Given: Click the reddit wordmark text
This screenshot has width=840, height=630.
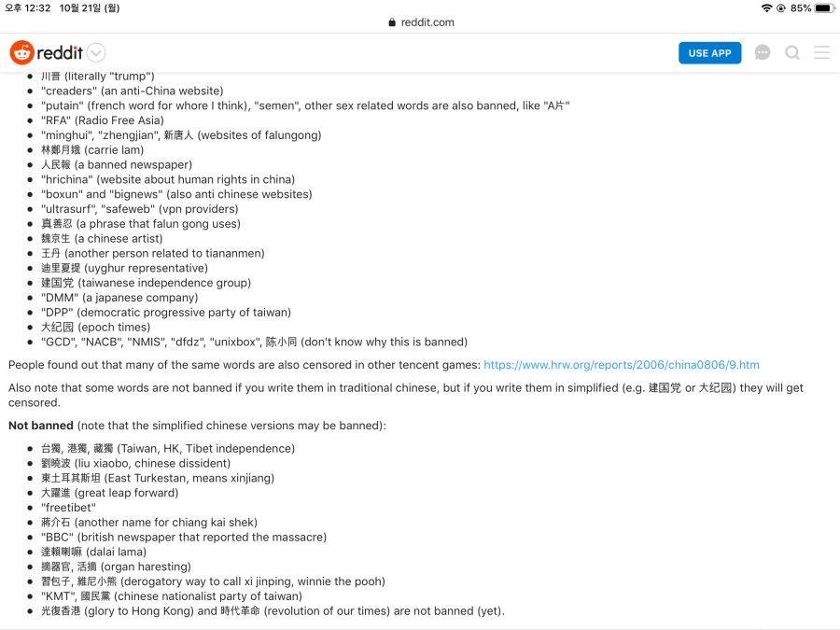Looking at the screenshot, I should [61, 52].
